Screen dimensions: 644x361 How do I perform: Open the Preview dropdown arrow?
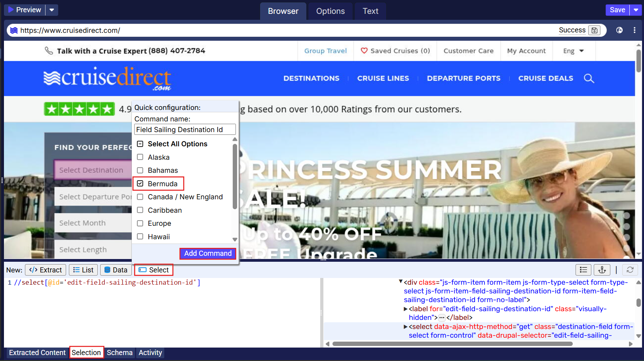pos(52,10)
